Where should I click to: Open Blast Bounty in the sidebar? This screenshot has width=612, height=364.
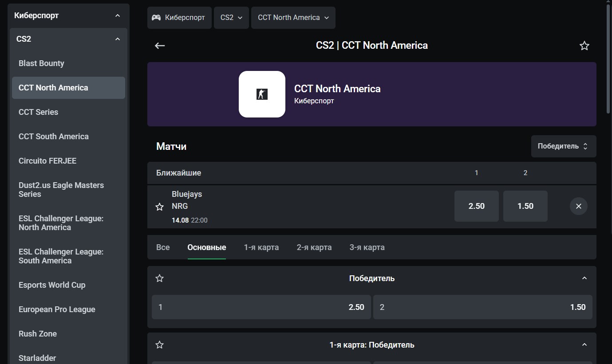pyautogui.click(x=68, y=63)
